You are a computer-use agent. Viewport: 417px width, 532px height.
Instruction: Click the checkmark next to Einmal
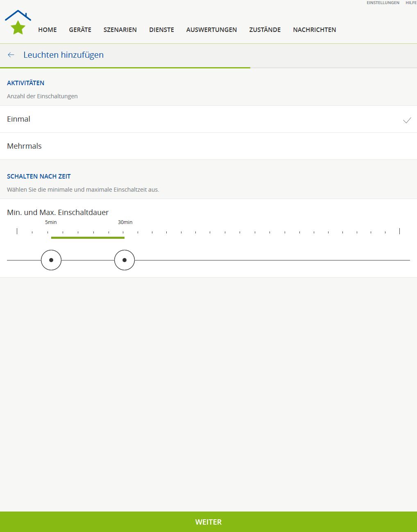407,120
